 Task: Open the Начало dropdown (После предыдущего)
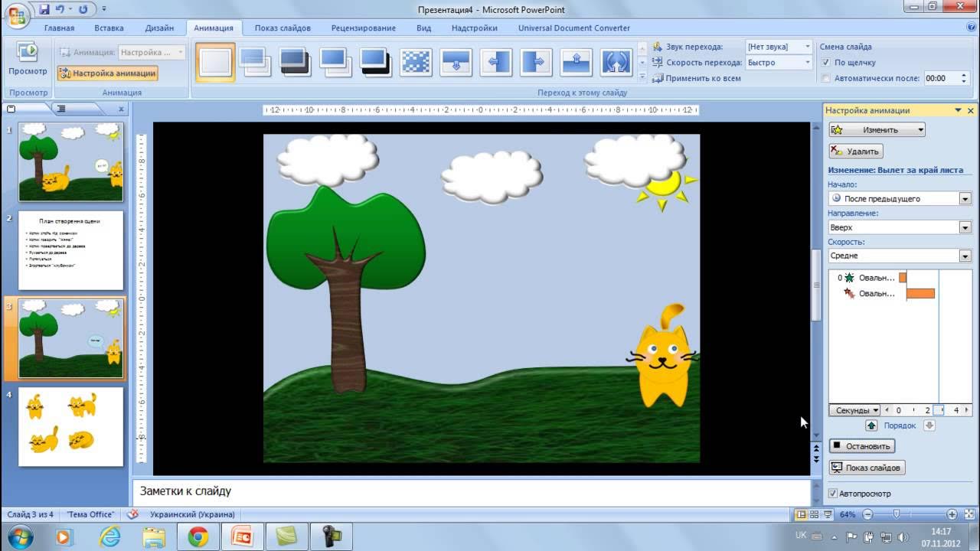(x=965, y=198)
